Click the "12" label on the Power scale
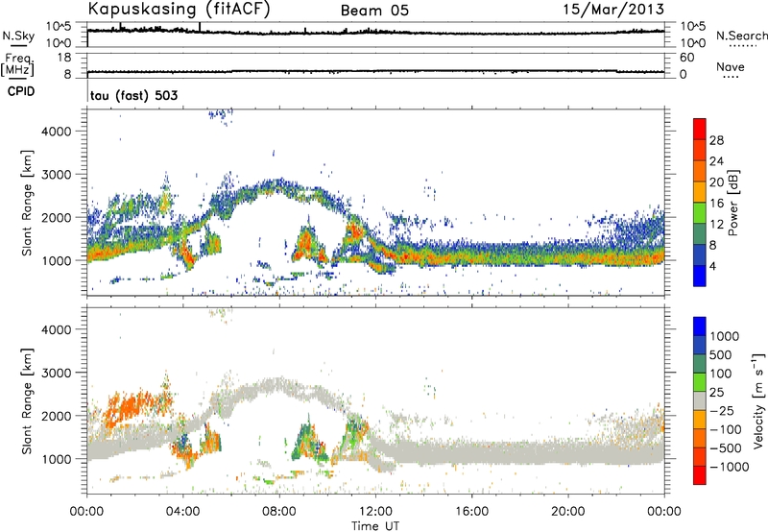Screen dimensions: 768x532 click(716, 225)
